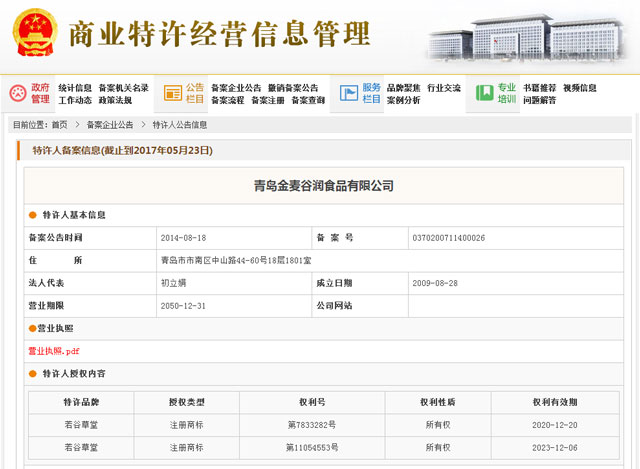Click 备案企业公告 in the breadcrumb

pyautogui.click(x=110, y=125)
